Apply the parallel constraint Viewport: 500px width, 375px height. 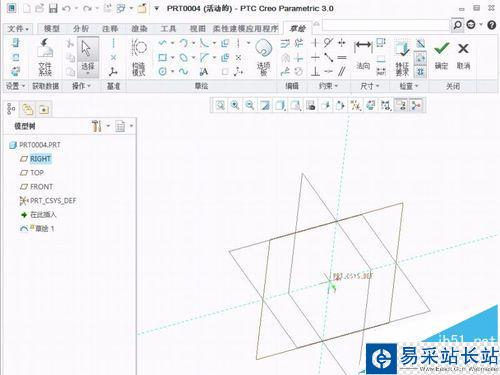point(342,71)
